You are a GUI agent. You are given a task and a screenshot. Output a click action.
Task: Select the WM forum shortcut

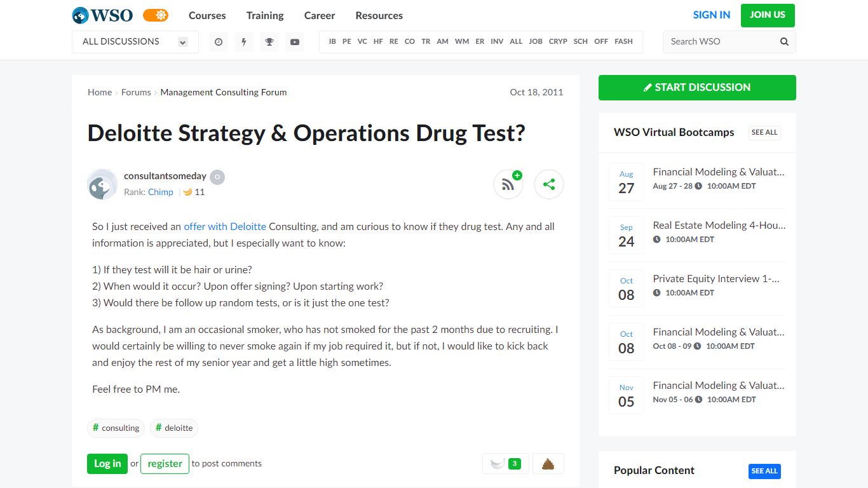tap(462, 41)
